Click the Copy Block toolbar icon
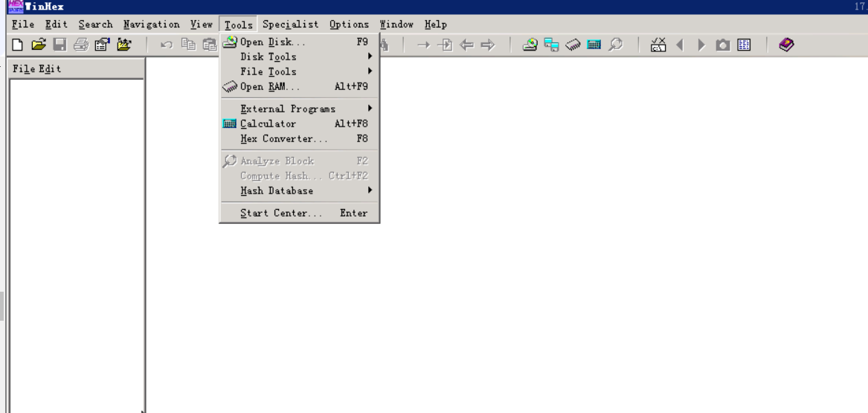The width and height of the screenshot is (868, 413). 189,45
